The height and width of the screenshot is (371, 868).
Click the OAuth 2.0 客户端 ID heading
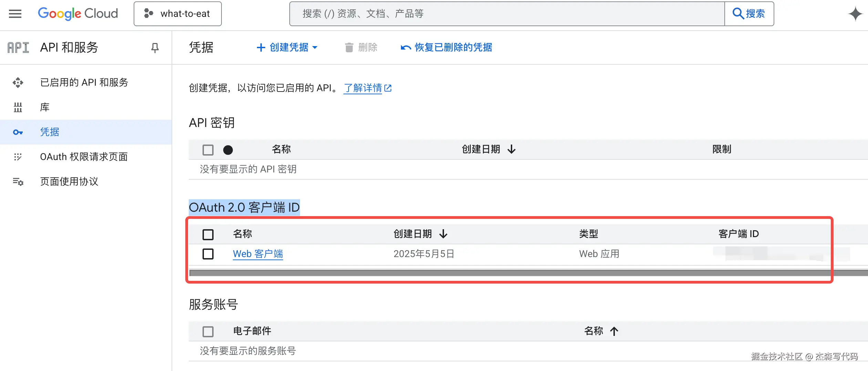tap(244, 208)
